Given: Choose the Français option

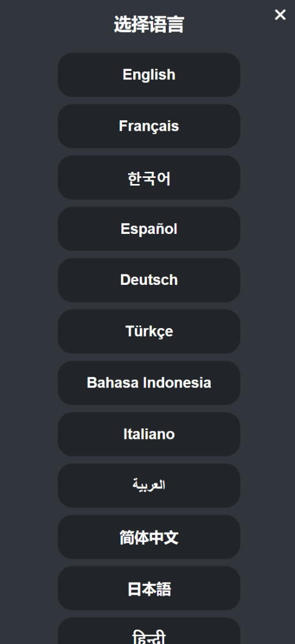Looking at the screenshot, I should 149,126.
